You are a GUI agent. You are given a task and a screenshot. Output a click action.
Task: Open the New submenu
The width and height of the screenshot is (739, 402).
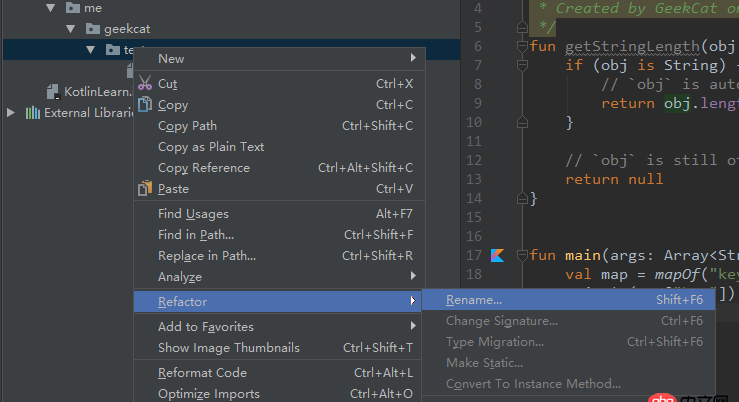point(171,59)
